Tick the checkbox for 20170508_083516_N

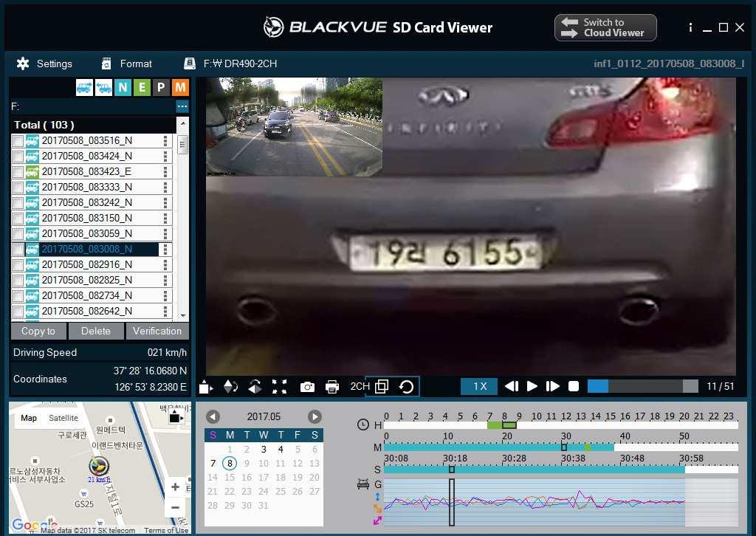point(18,141)
